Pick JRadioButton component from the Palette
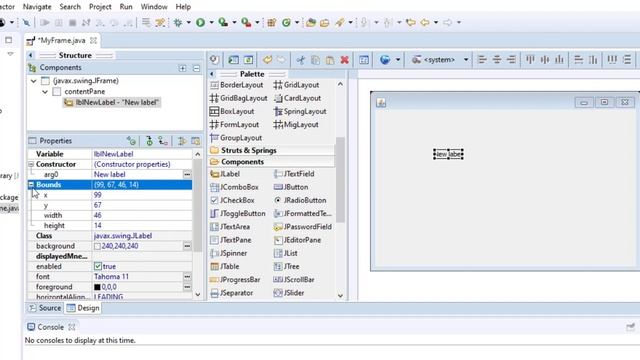Viewport: 640px width, 360px height. [300, 200]
